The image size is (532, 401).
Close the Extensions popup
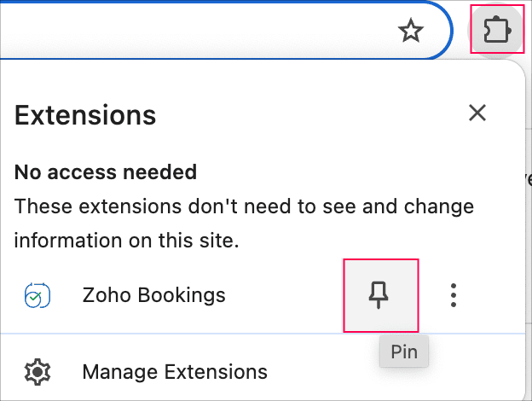tap(477, 113)
